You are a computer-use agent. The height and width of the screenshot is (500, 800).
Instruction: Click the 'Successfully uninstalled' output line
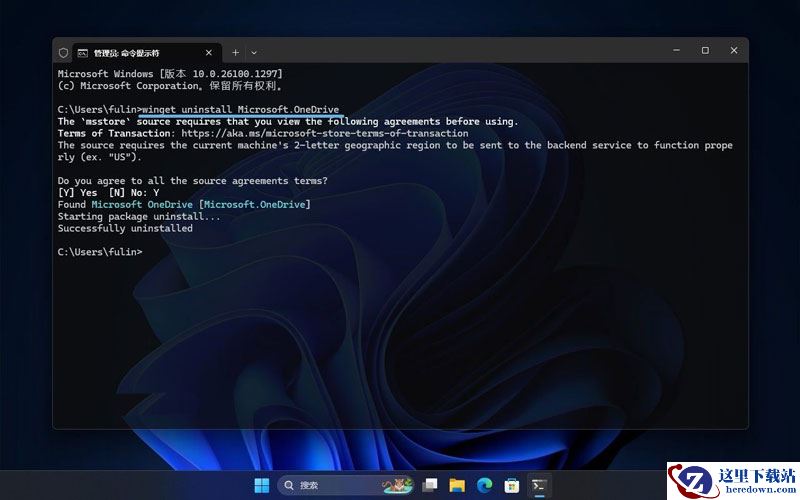pos(125,228)
